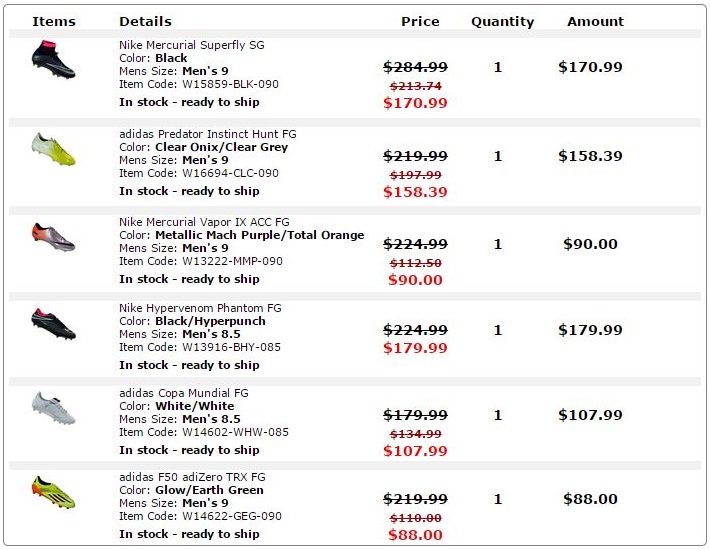Click item code W14602-WHW-085
The width and height of the screenshot is (710, 550).
coord(235,432)
